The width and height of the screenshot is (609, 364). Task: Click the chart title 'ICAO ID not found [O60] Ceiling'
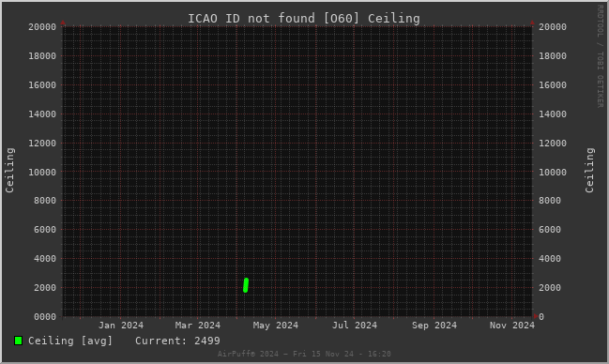[x=304, y=18]
